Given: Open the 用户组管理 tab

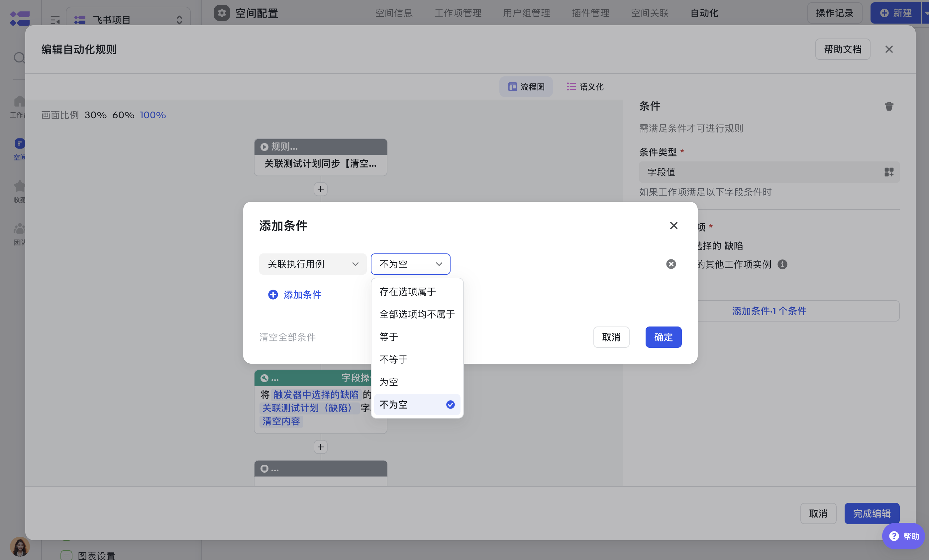Looking at the screenshot, I should point(526,13).
